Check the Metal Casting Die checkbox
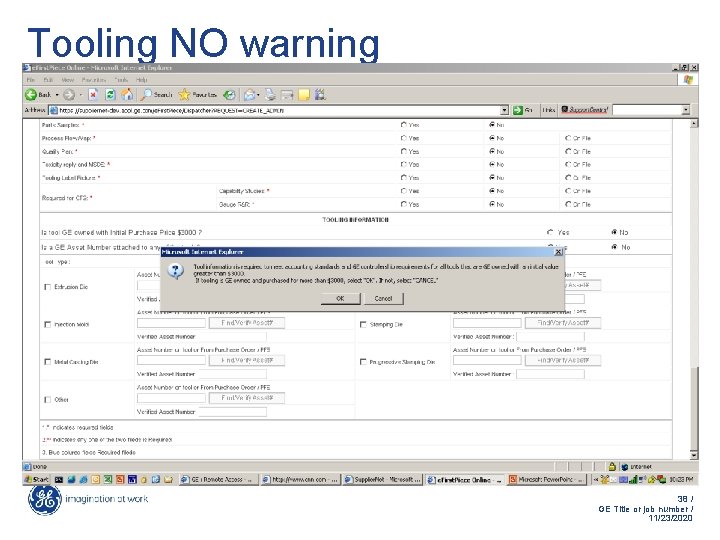 pos(47,362)
